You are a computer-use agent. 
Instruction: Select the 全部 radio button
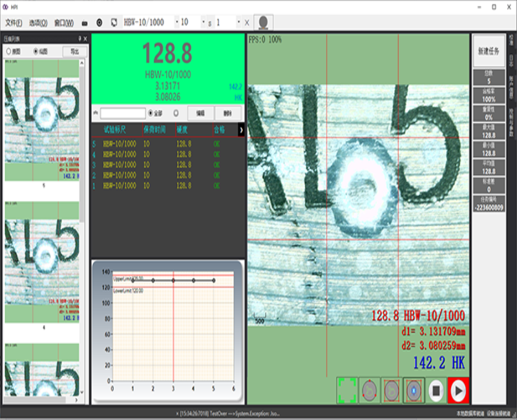[x=155, y=113]
